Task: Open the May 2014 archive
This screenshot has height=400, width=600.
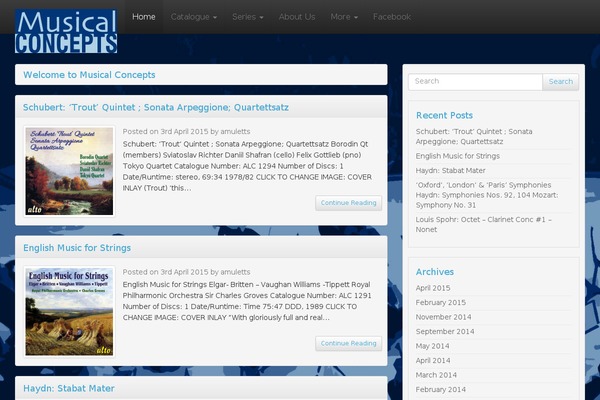Action: (x=432, y=346)
